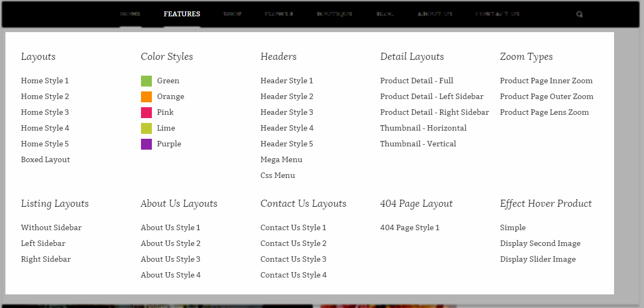Select the Right Sidebar listing layout

46,259
